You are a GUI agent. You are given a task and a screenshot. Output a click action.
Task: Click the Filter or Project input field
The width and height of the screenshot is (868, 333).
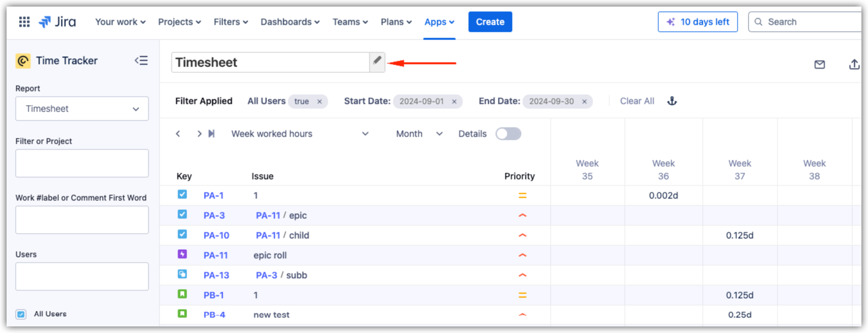82,163
